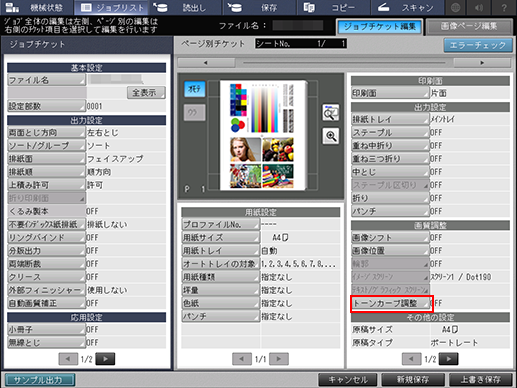Click next arrow in page ticket pager

(x=448, y=359)
